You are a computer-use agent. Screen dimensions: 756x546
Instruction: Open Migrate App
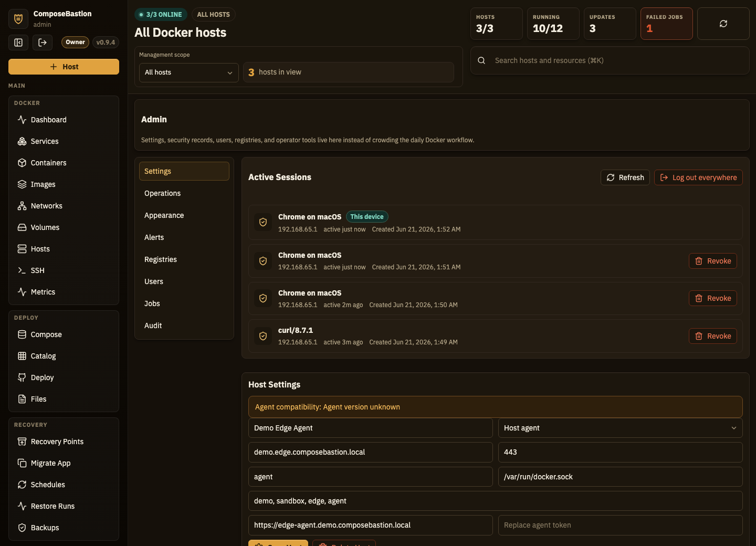coord(64,463)
